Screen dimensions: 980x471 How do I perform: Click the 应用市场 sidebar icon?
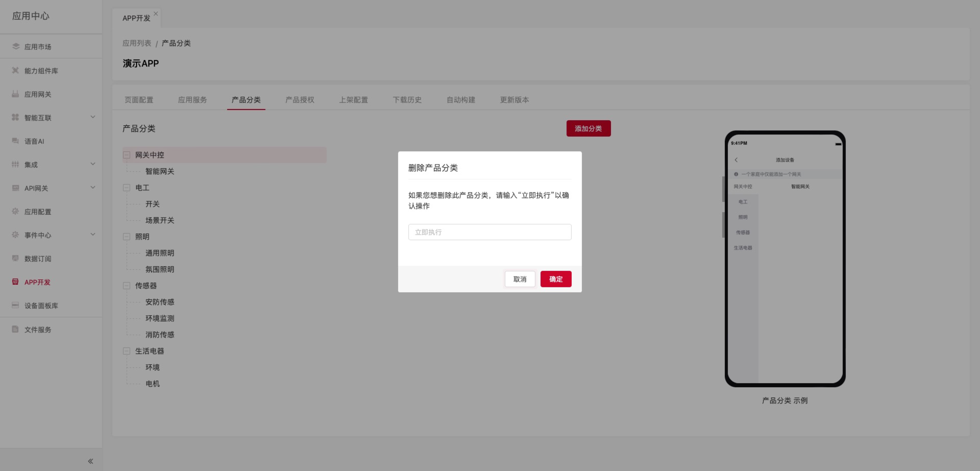(x=16, y=46)
